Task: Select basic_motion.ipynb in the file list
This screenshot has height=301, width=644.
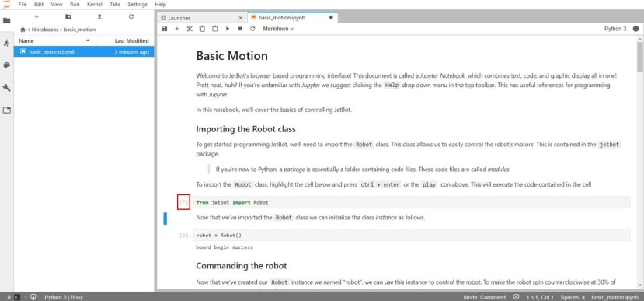Action: click(x=84, y=52)
